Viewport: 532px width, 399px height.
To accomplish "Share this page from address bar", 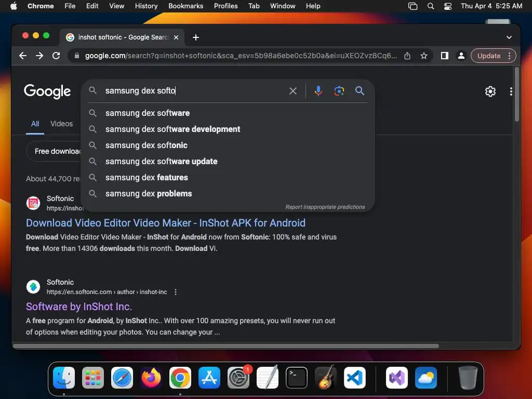I will coord(407,56).
